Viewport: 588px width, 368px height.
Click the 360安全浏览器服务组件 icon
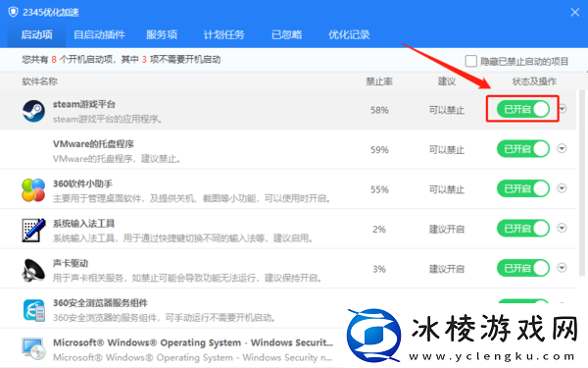tap(33, 310)
